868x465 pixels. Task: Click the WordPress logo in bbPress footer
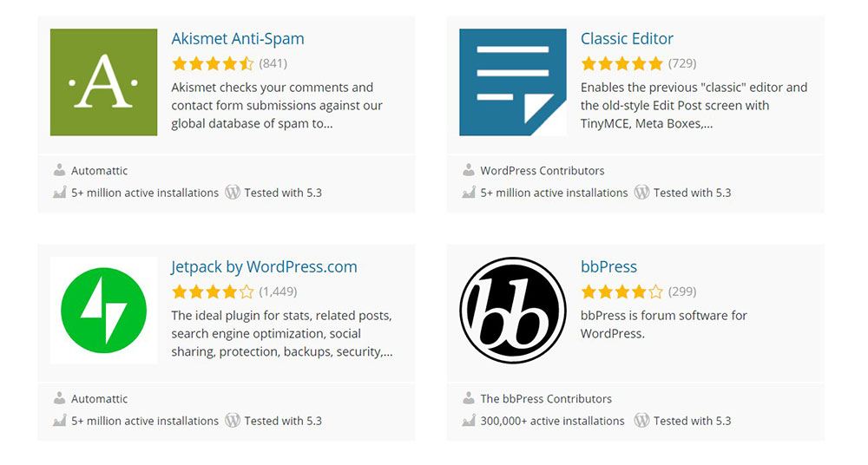(641, 421)
